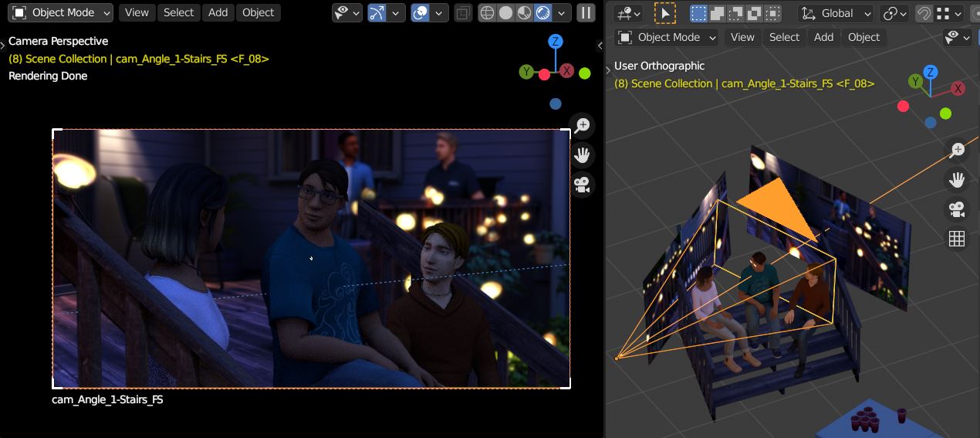Click the pan hand icon in left viewport
Screen dimensions: 980x438
(x=582, y=155)
